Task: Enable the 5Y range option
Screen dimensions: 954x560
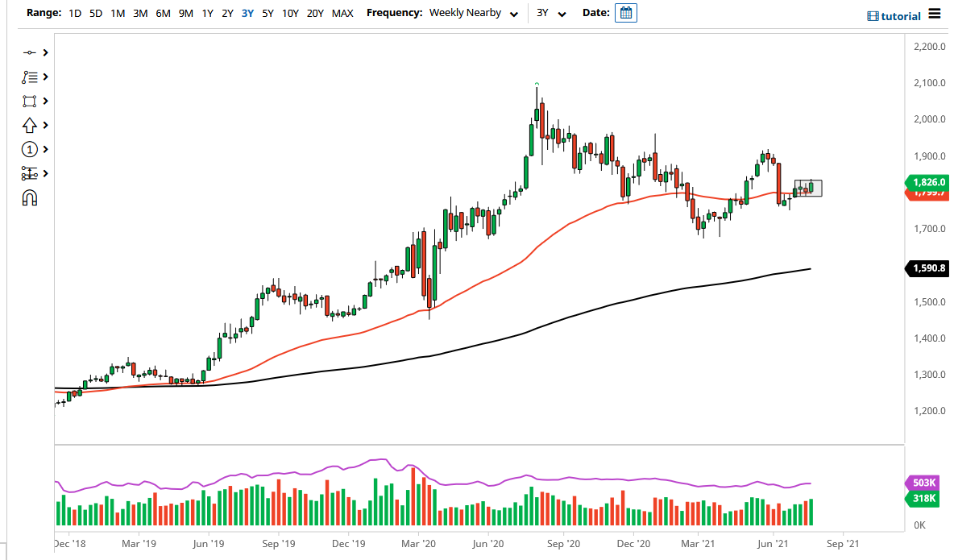Action: click(268, 14)
